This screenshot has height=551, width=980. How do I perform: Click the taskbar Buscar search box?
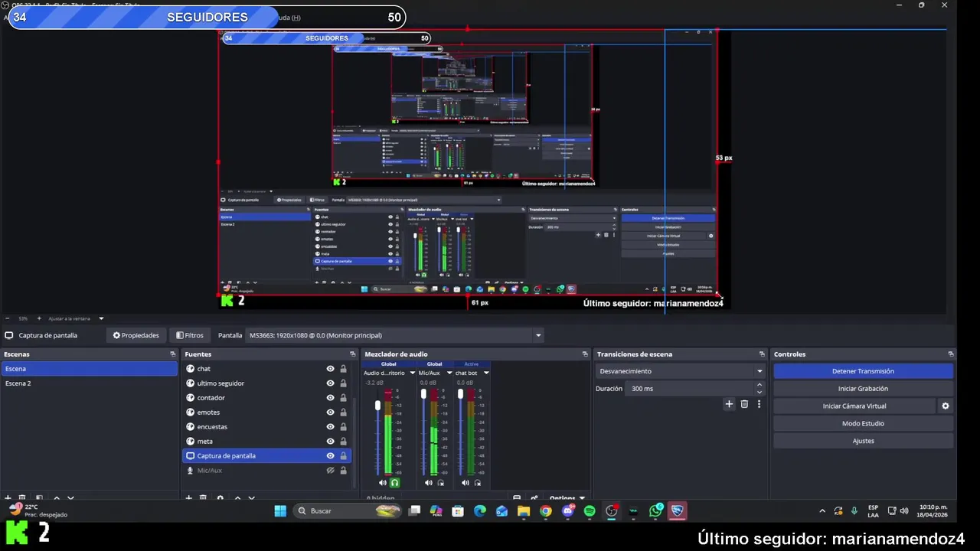[x=348, y=510]
